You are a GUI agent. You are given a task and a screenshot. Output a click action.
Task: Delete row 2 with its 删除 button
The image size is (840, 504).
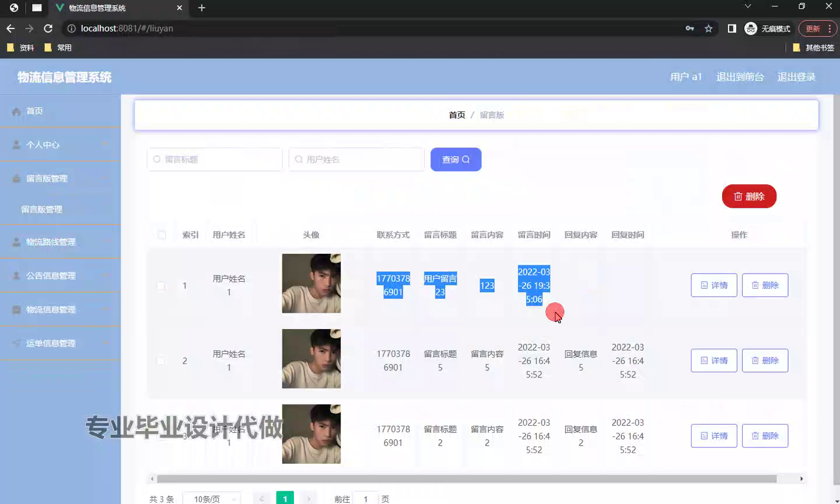(765, 360)
